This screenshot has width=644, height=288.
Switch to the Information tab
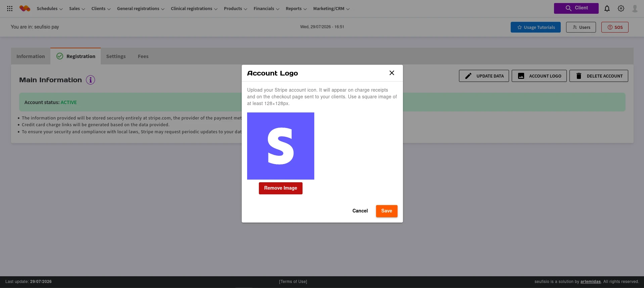pyautogui.click(x=31, y=56)
